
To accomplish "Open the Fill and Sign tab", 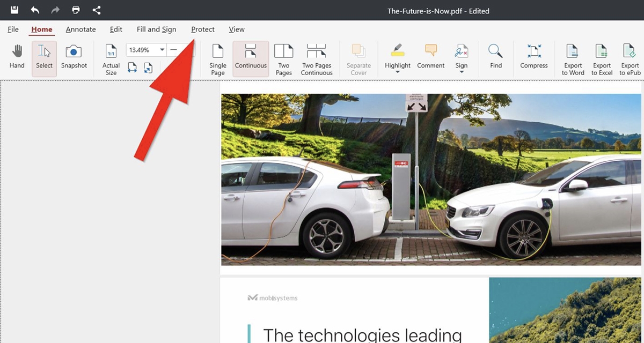I will click(x=156, y=29).
